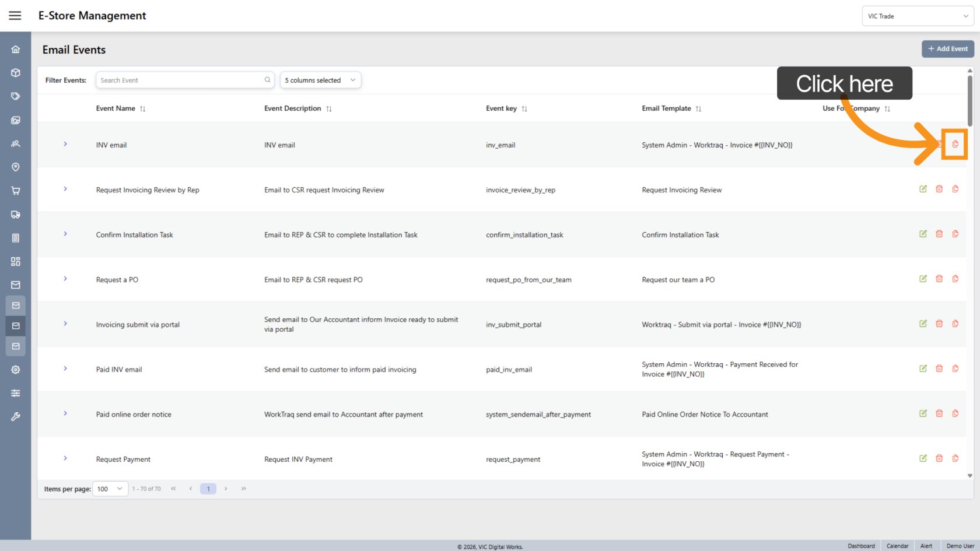
Task: Open the delivery truck sidebar icon
Action: click(16, 215)
